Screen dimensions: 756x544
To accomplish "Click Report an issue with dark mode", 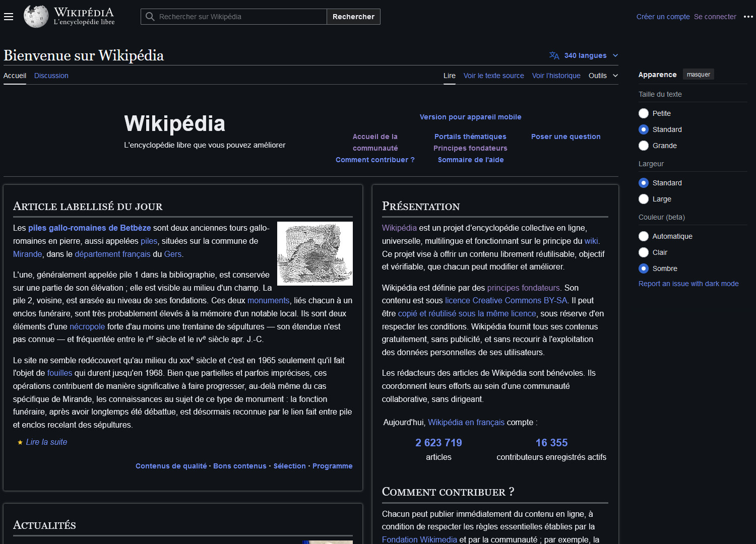I will (x=688, y=284).
